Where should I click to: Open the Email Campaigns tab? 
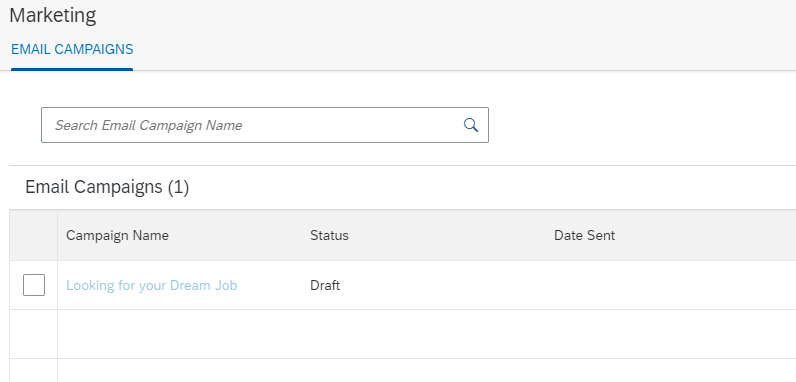click(x=72, y=49)
